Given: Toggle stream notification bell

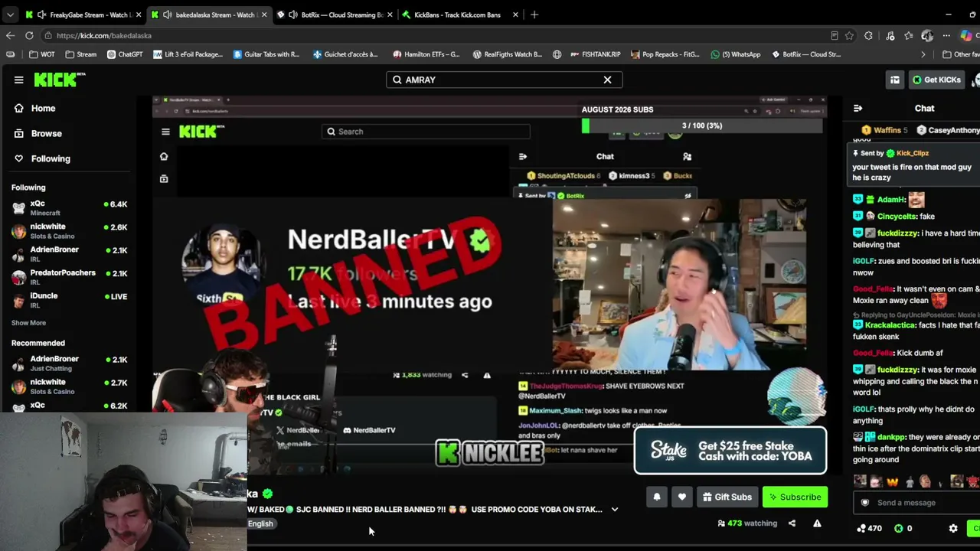Looking at the screenshot, I should click(656, 497).
